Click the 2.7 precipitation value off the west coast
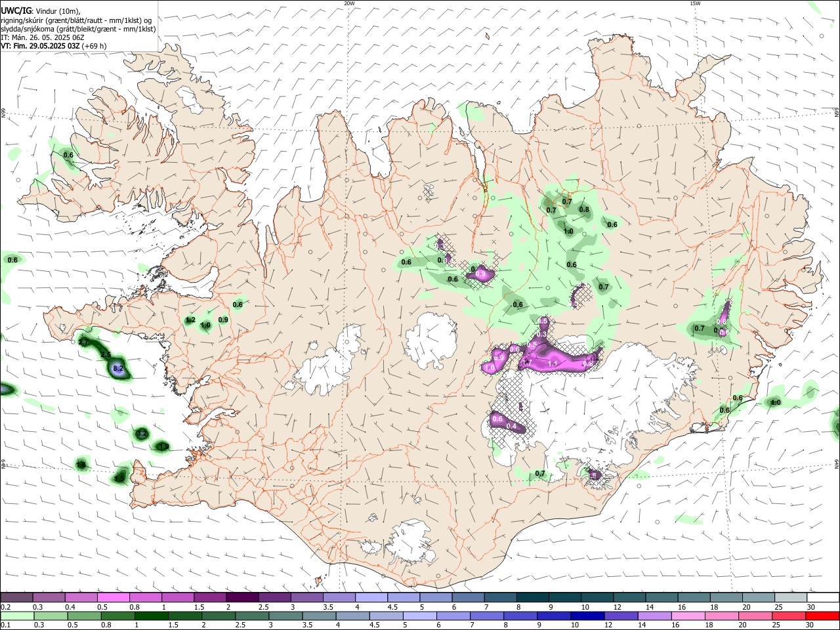This screenshot has height=630, width=840. pyautogui.click(x=83, y=343)
